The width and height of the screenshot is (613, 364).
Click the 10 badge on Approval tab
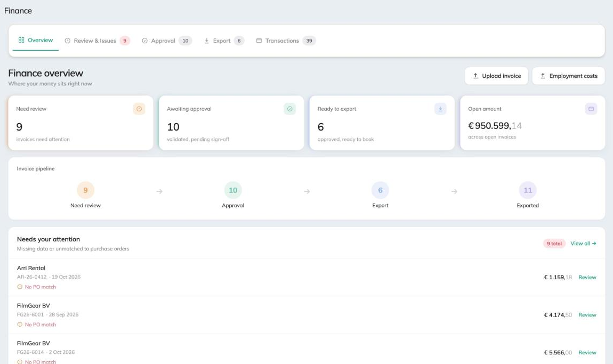(x=185, y=41)
